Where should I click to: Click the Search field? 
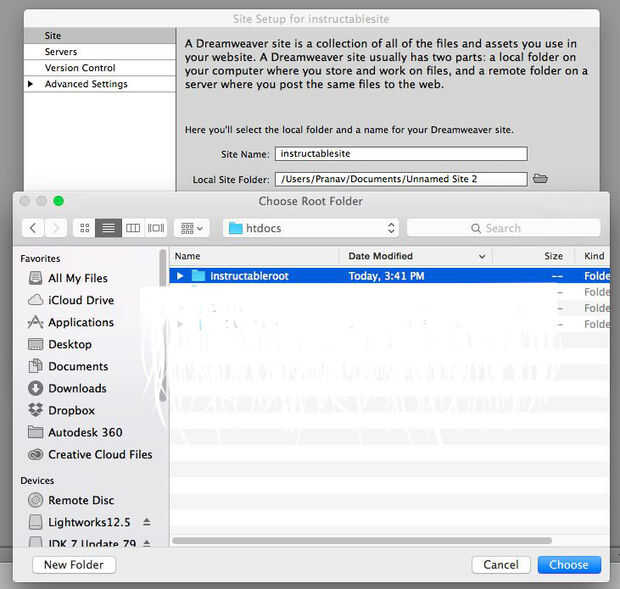point(503,228)
